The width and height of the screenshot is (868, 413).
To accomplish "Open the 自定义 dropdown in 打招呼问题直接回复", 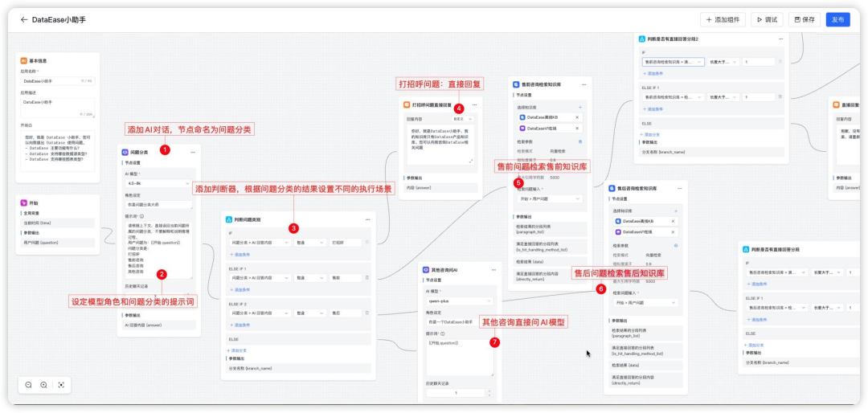I will (x=463, y=119).
